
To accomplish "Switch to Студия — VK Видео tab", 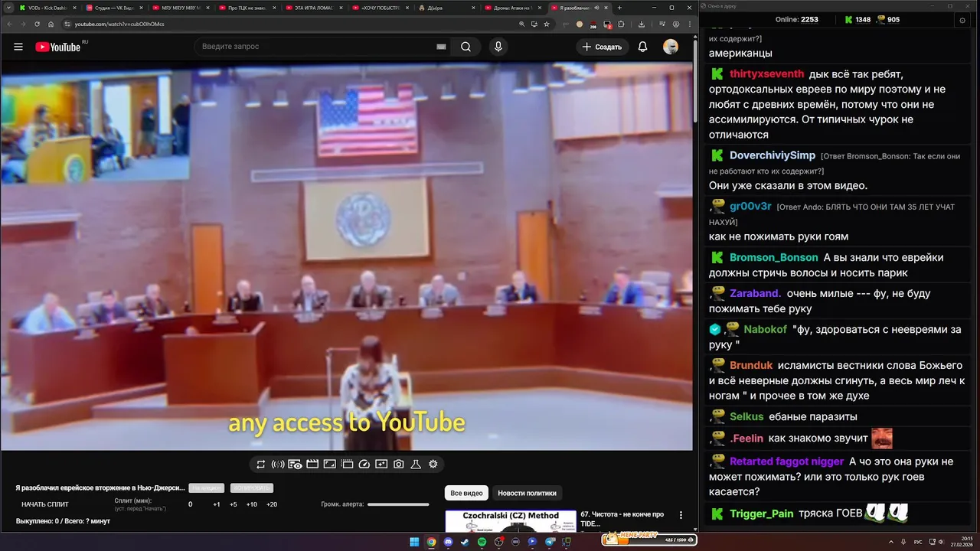I will [x=113, y=8].
